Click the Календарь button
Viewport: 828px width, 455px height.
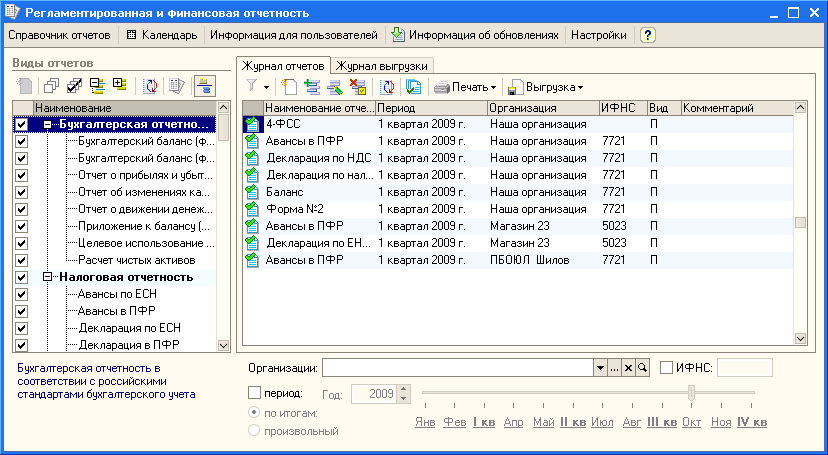(x=162, y=35)
